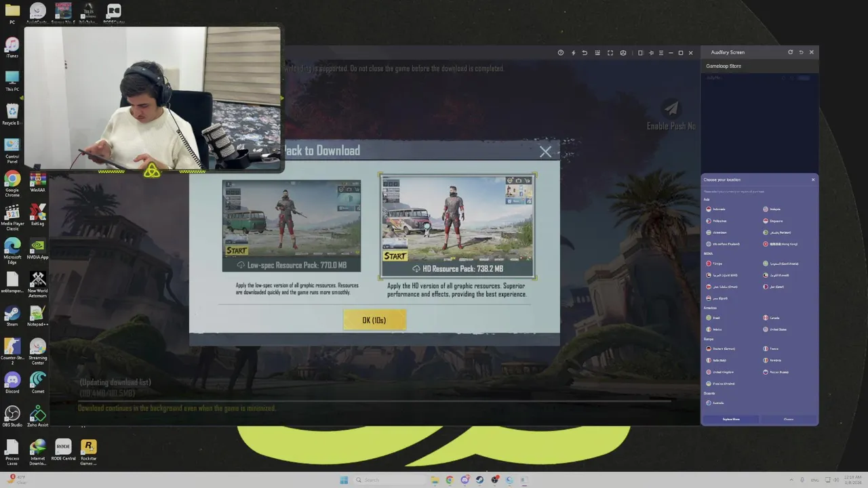Image resolution: width=868 pixels, height=488 pixels.
Task: Refresh the Auxiliary Screen panel
Action: 790,52
